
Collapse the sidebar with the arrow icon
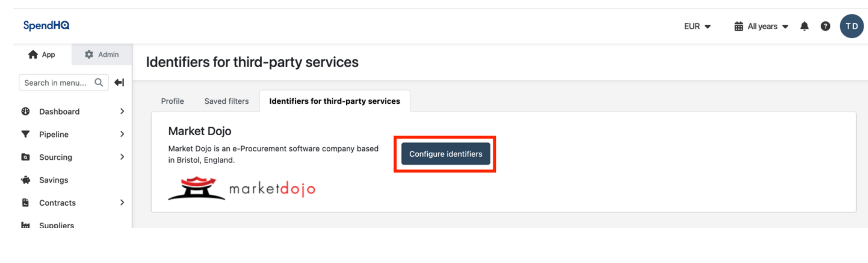tap(119, 82)
